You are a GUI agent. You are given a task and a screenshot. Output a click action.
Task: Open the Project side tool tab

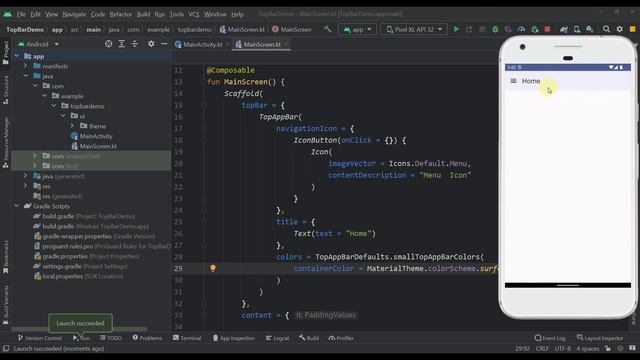pyautogui.click(x=5, y=52)
